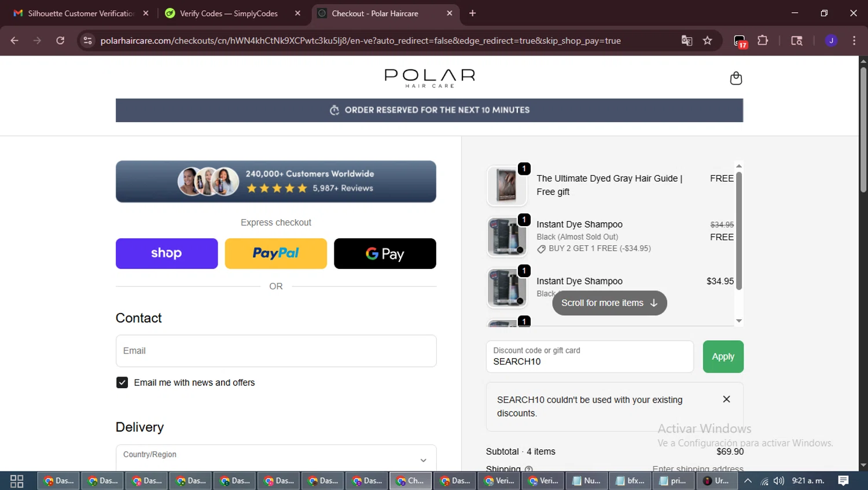Click Scroll for more items button
The height and width of the screenshot is (490, 868).
pyautogui.click(x=609, y=303)
